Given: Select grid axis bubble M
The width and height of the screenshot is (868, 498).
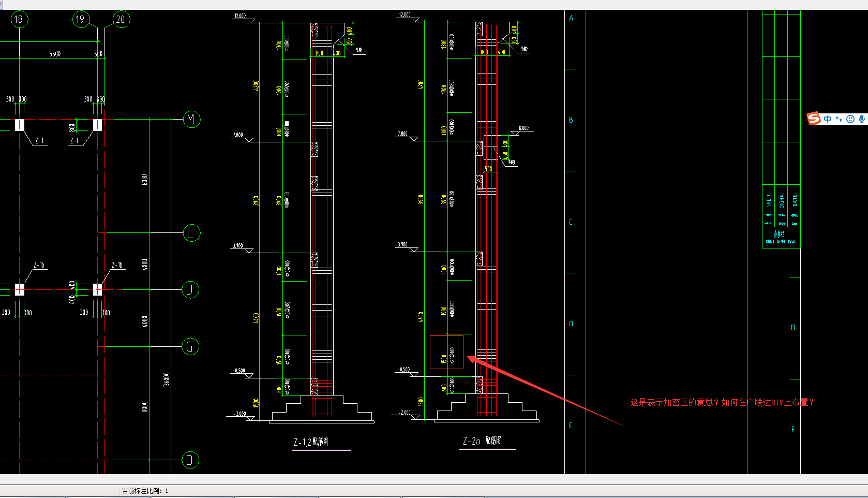Looking at the screenshot, I should pos(191,120).
